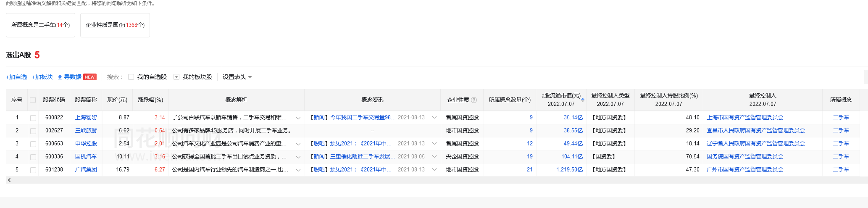Open 国务院国有资产监督管理委员会 link
Screen dimensions: 868x208
tap(745, 157)
